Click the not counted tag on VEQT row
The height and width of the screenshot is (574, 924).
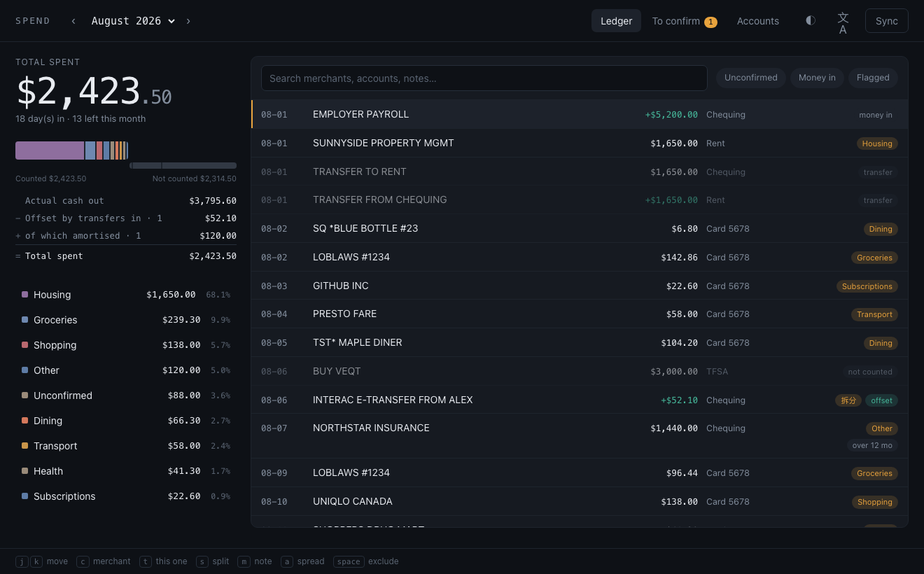click(870, 372)
